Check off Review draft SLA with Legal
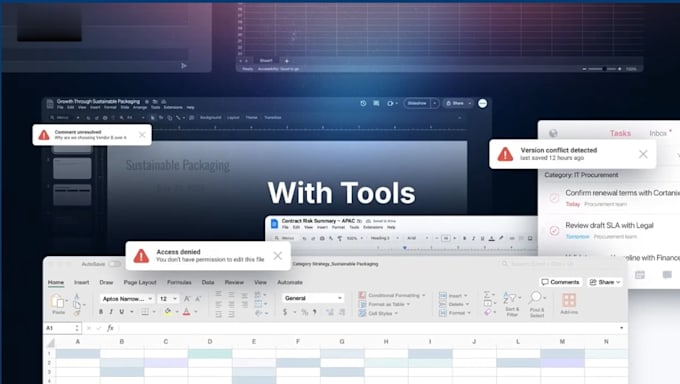This screenshot has height=384, width=680. tap(554, 230)
